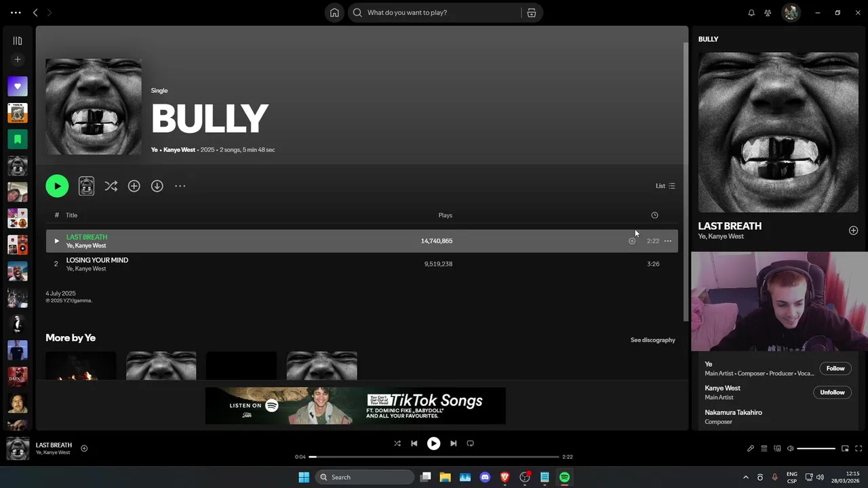Open the Liked Songs purple heart playlist

pyautogui.click(x=18, y=86)
